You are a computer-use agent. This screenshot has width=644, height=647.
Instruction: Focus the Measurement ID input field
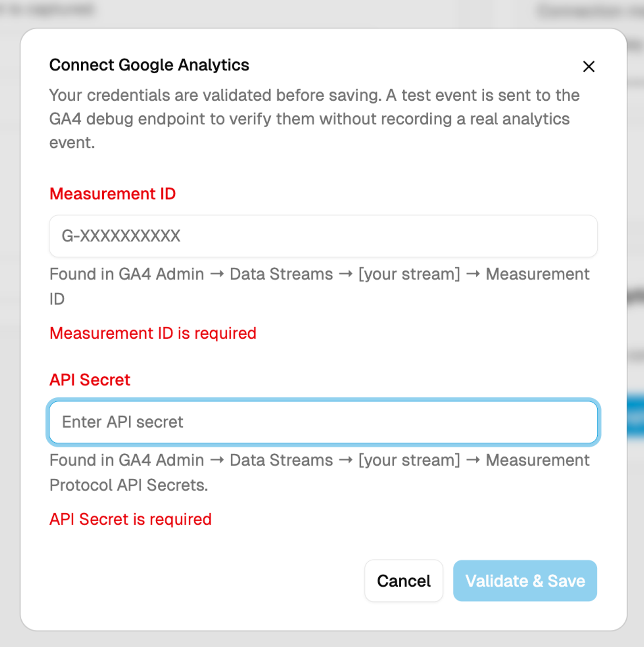pyautogui.click(x=323, y=236)
